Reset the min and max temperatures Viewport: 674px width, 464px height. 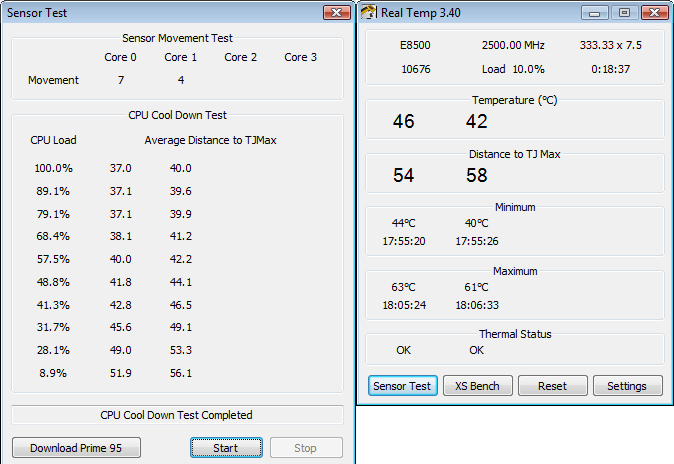[x=552, y=386]
